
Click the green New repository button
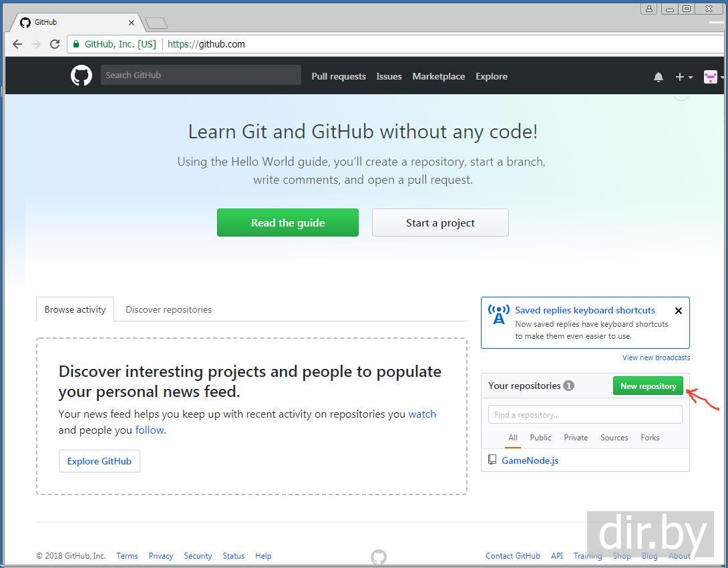[648, 386]
